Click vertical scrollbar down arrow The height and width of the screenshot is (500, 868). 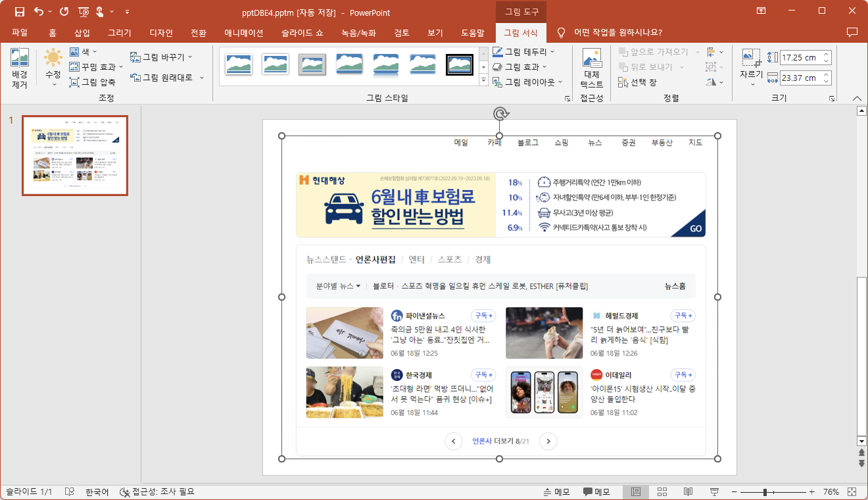click(x=861, y=440)
